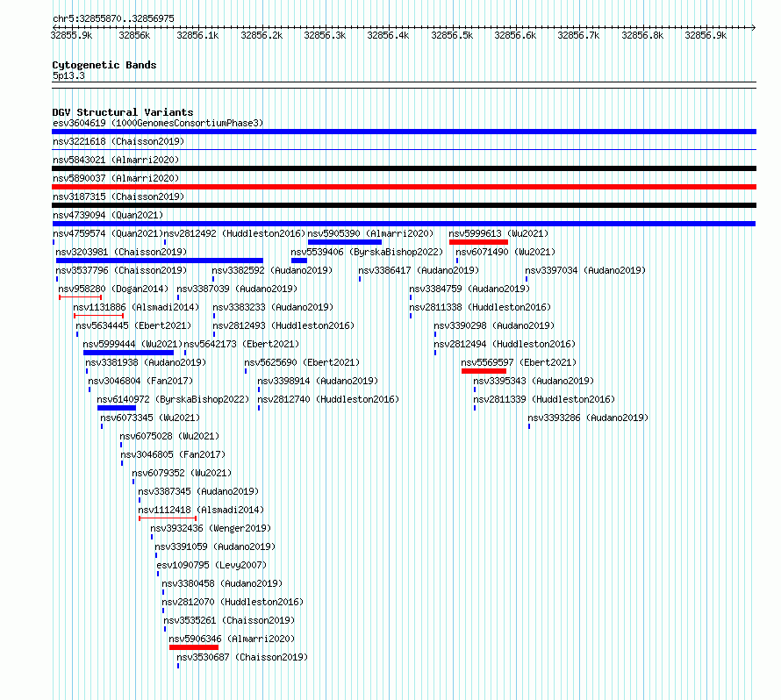Screen dimensions: 781x700
Task: Open nsv5890037 (Almarri2020) variant label
Action: click(x=116, y=178)
